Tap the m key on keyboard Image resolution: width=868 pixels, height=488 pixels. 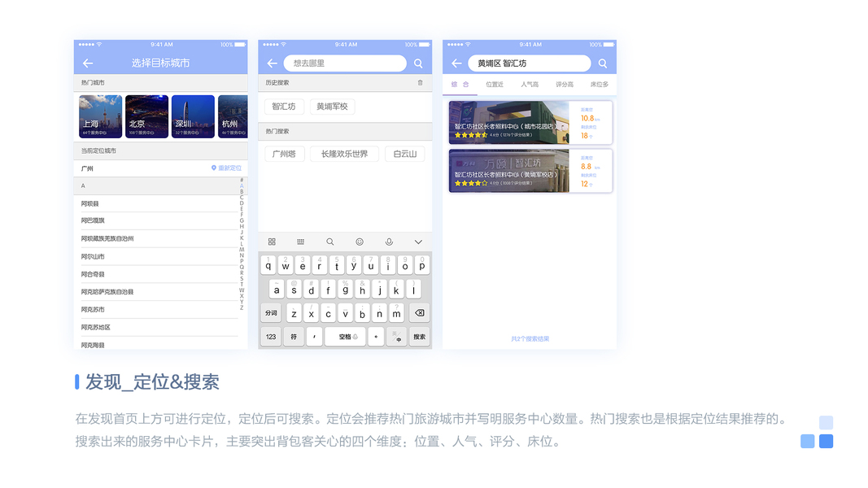(396, 313)
